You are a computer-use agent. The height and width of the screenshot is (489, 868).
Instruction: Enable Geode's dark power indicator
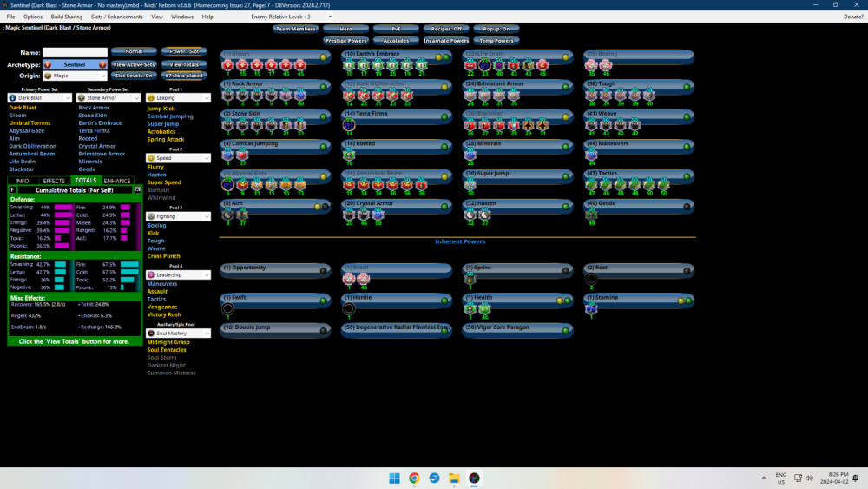click(687, 207)
